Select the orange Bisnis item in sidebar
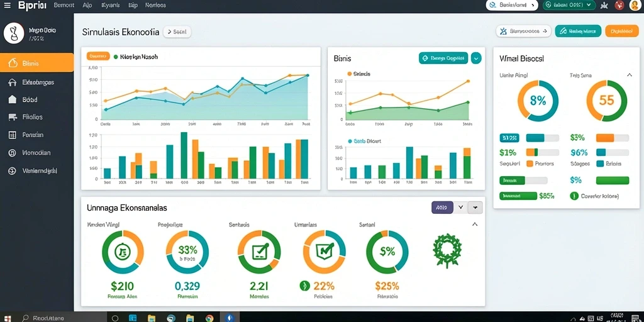This screenshot has width=644, height=322. (37, 64)
